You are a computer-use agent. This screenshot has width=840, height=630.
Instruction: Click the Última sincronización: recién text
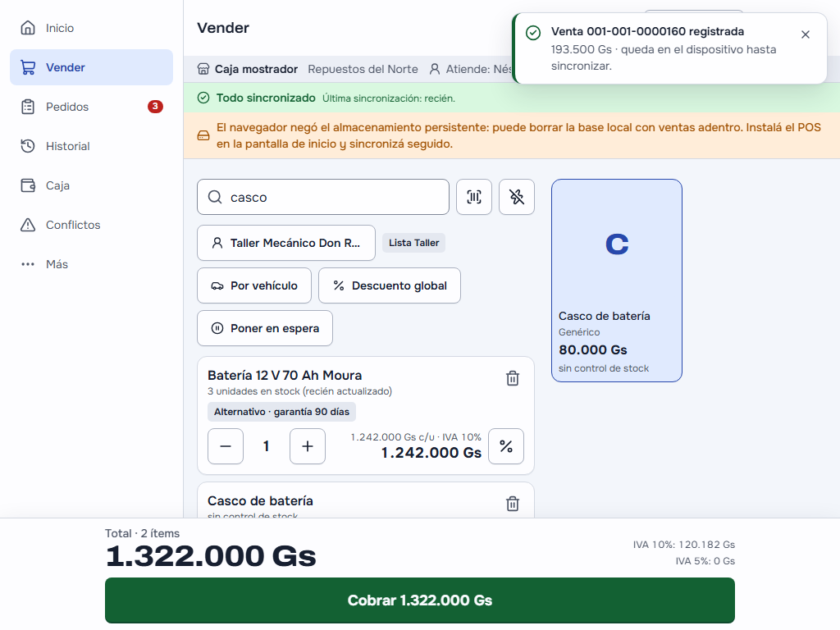[x=389, y=98]
